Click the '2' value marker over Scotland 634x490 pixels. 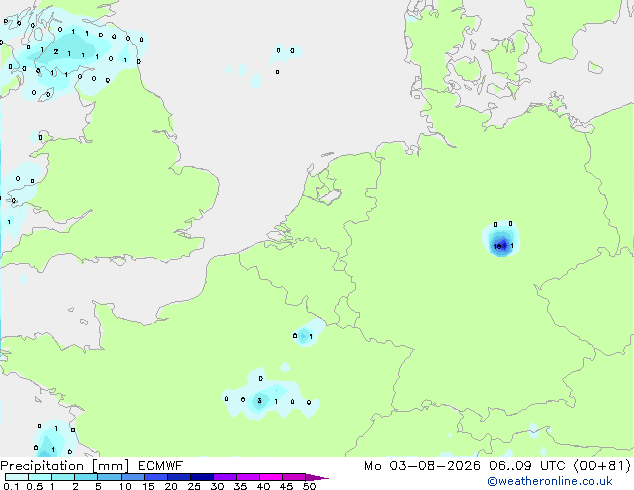[x=56, y=51]
